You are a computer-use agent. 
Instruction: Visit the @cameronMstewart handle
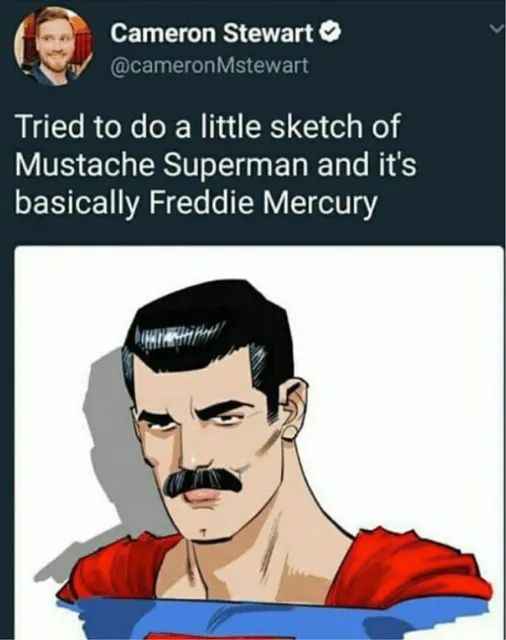209,65
